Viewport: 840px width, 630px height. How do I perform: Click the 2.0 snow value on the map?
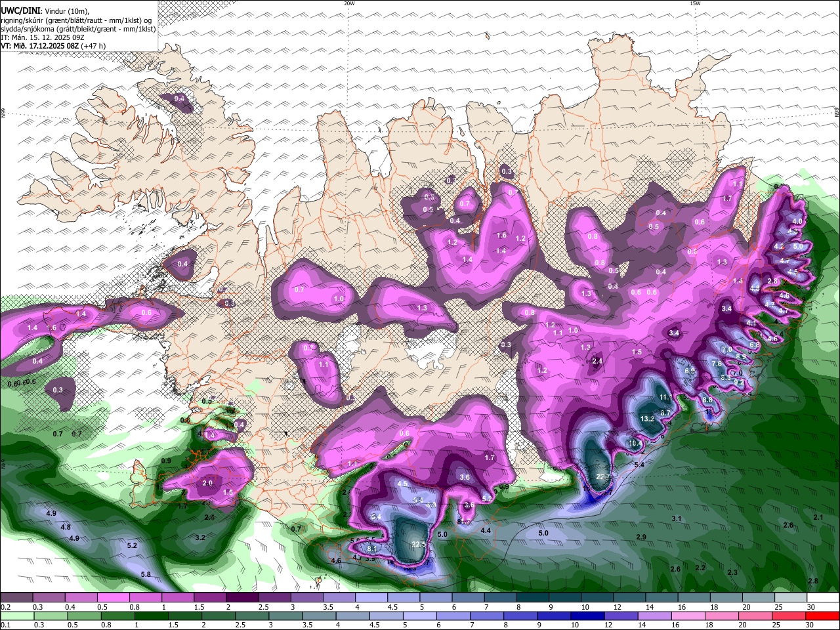208,483
